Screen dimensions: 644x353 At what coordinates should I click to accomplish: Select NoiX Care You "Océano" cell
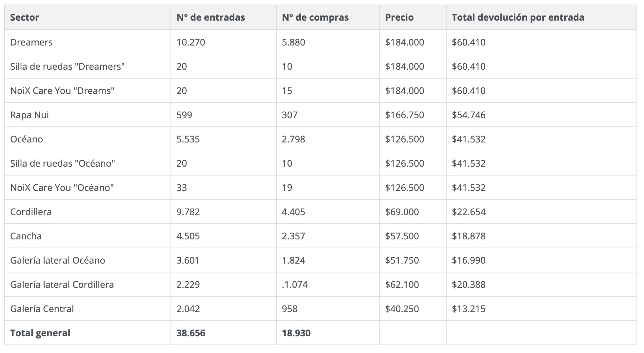pos(62,188)
